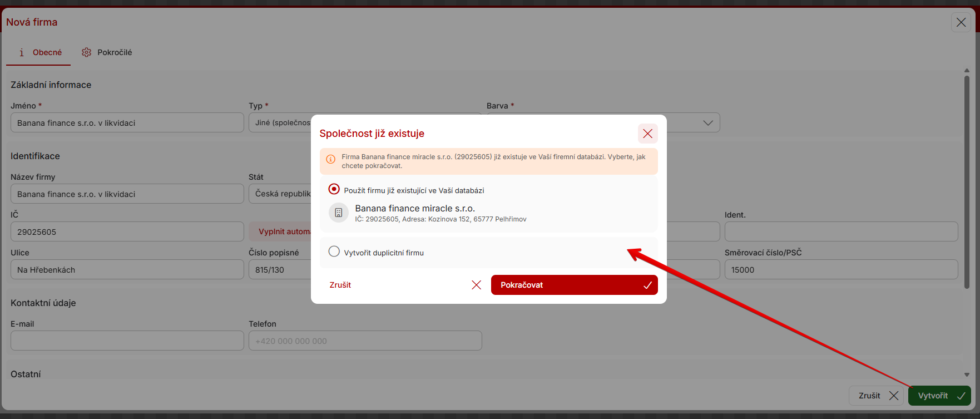Click the gear icon on the Pokročilé tab
This screenshot has width=980, height=419.
(x=86, y=52)
